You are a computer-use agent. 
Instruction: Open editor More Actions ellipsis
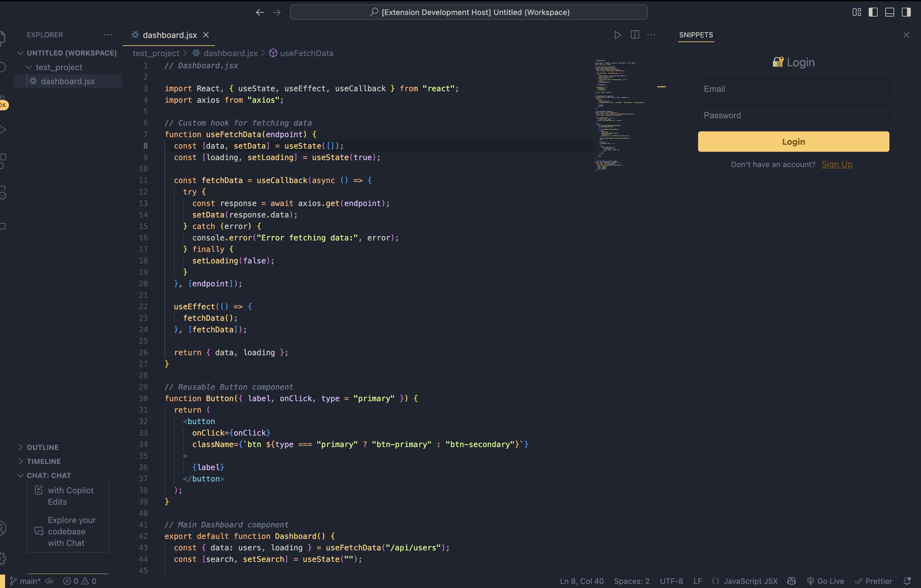pyautogui.click(x=651, y=35)
